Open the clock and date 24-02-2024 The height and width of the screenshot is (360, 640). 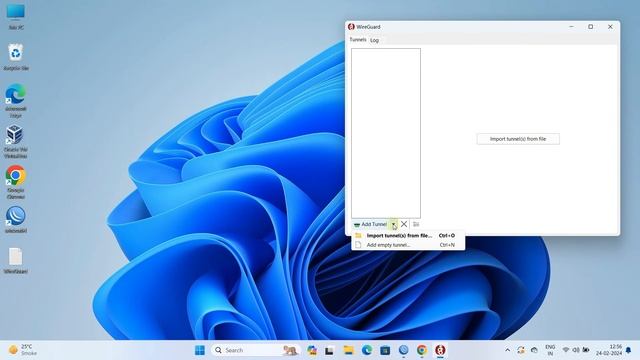coord(609,350)
